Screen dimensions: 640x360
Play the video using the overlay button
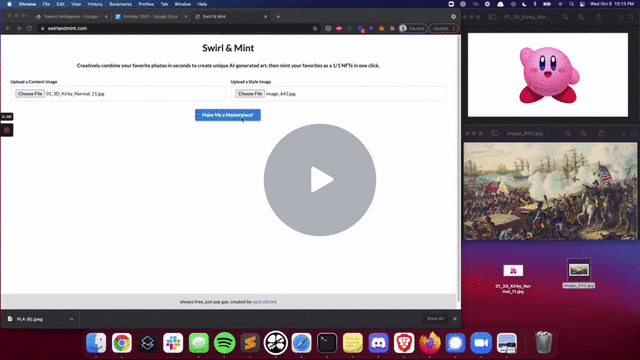point(320,180)
